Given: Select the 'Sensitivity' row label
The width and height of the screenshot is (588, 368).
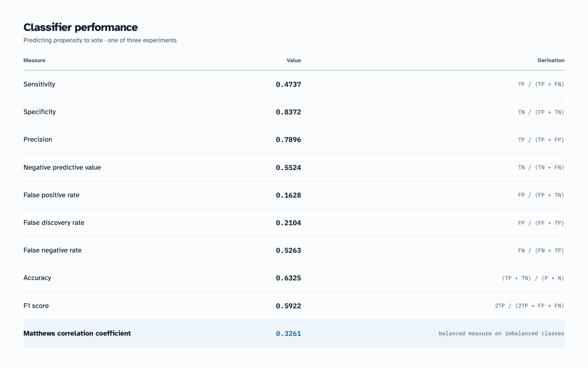Looking at the screenshot, I should (x=39, y=84).
